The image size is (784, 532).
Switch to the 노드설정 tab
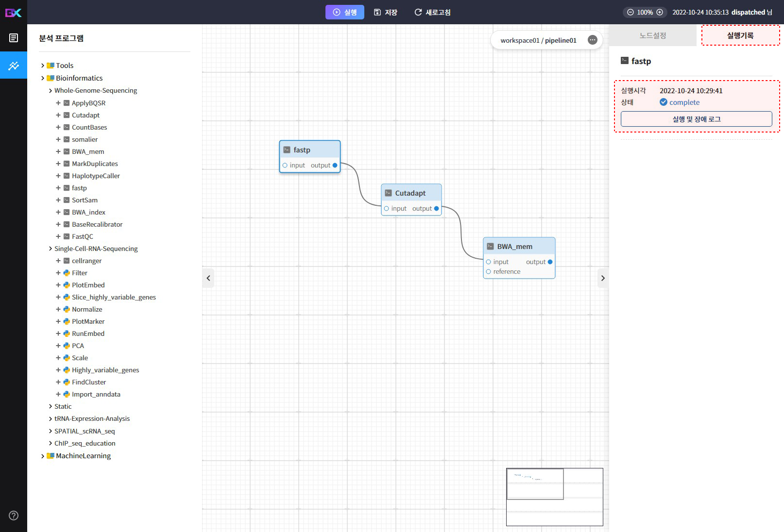(652, 35)
